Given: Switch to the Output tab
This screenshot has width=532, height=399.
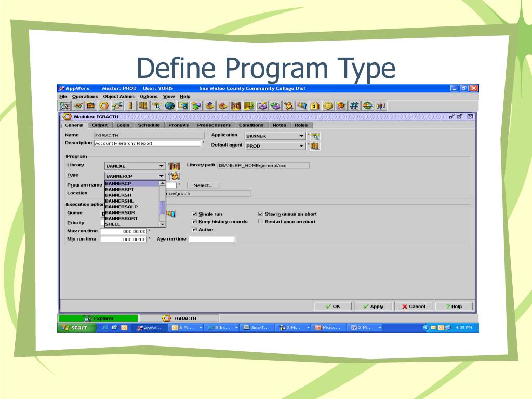Looking at the screenshot, I should coord(99,125).
